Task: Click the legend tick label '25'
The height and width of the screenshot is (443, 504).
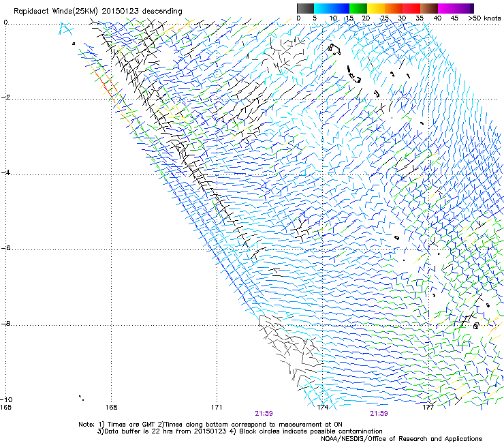Action: pyautogui.click(x=385, y=18)
